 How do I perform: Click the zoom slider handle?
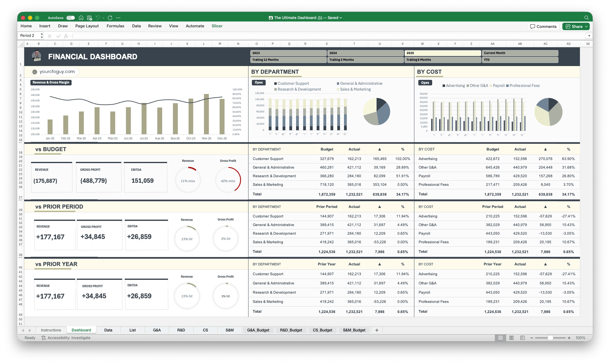[x=550, y=338]
